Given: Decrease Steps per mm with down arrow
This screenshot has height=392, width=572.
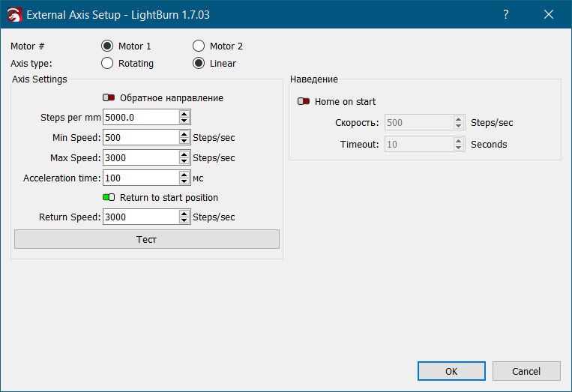Looking at the screenshot, I should 184,121.
